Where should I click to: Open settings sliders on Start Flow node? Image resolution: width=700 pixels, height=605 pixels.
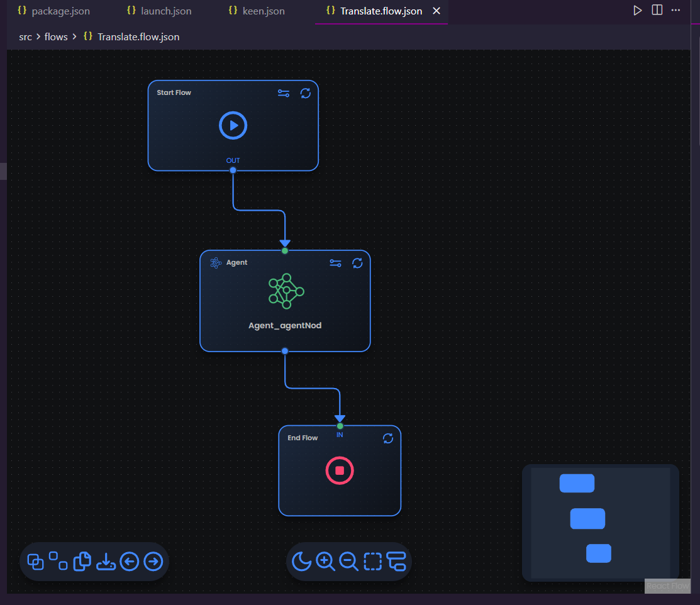(x=284, y=93)
